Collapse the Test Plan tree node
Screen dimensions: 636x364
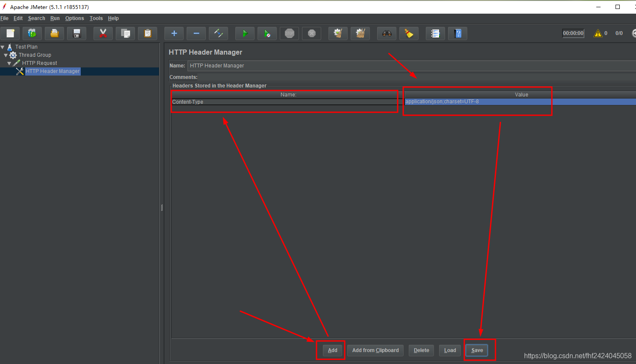3,47
